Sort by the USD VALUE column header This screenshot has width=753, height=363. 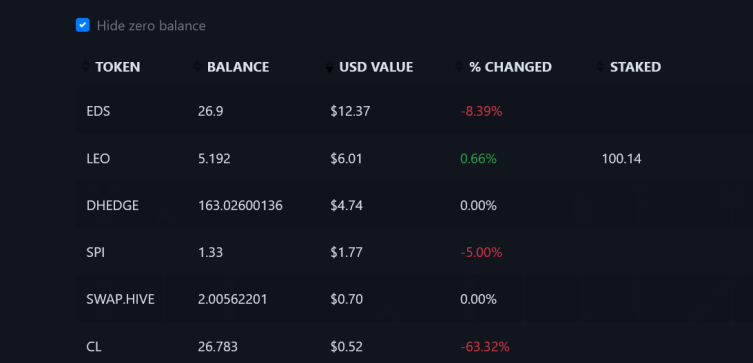pyautogui.click(x=376, y=67)
